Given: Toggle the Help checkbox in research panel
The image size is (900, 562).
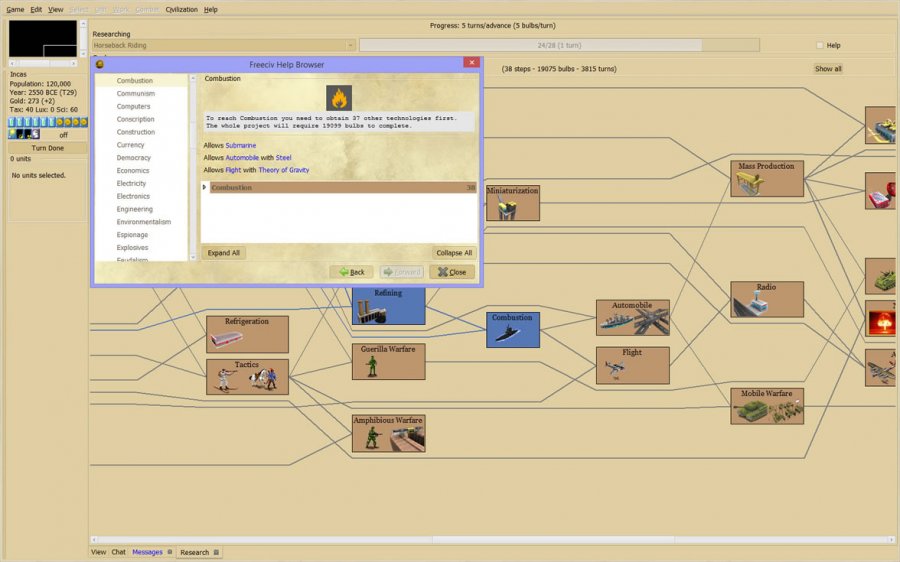Looking at the screenshot, I should [x=820, y=45].
